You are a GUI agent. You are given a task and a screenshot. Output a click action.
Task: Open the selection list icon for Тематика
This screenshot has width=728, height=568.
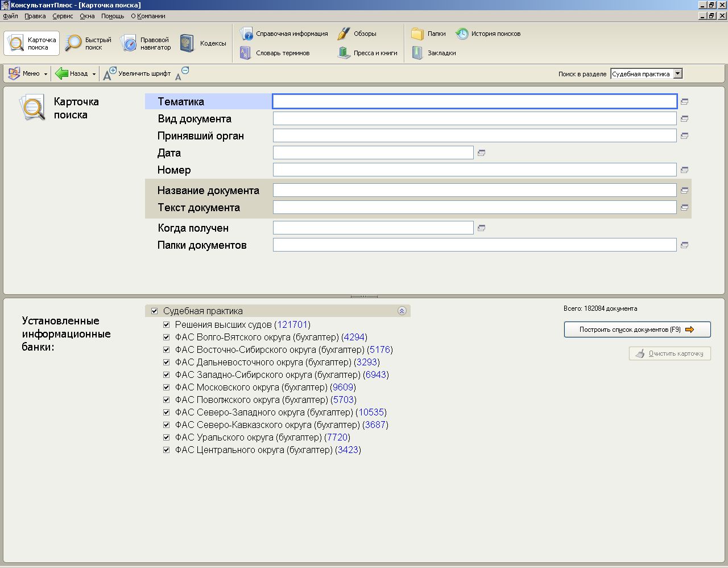(x=685, y=101)
